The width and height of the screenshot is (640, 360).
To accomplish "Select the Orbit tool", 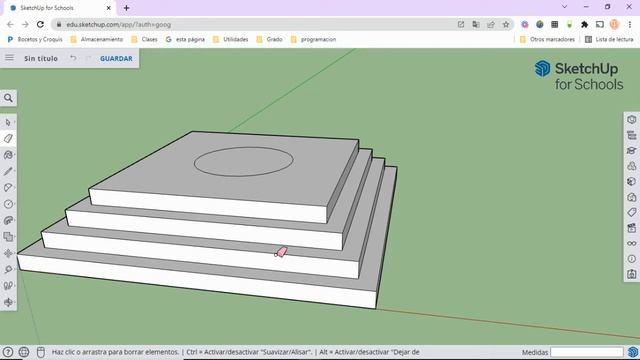I will pyautogui.click(x=8, y=302).
